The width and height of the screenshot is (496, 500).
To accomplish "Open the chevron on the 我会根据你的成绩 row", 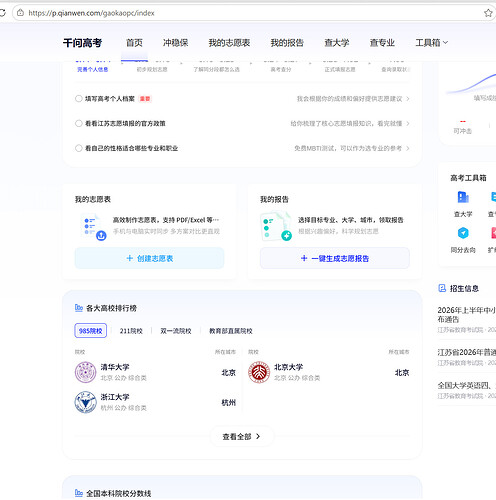I will point(408,99).
